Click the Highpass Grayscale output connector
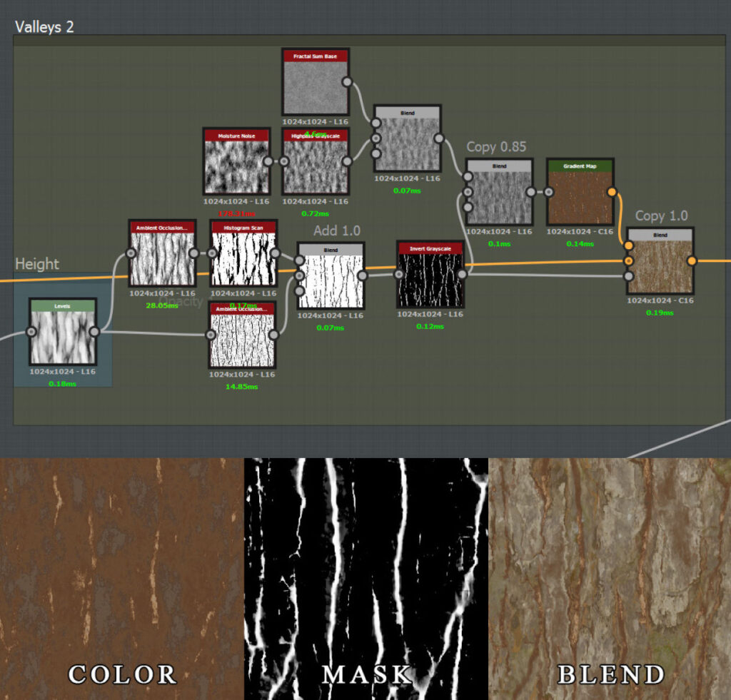The height and width of the screenshot is (700, 731). pyautogui.click(x=347, y=161)
